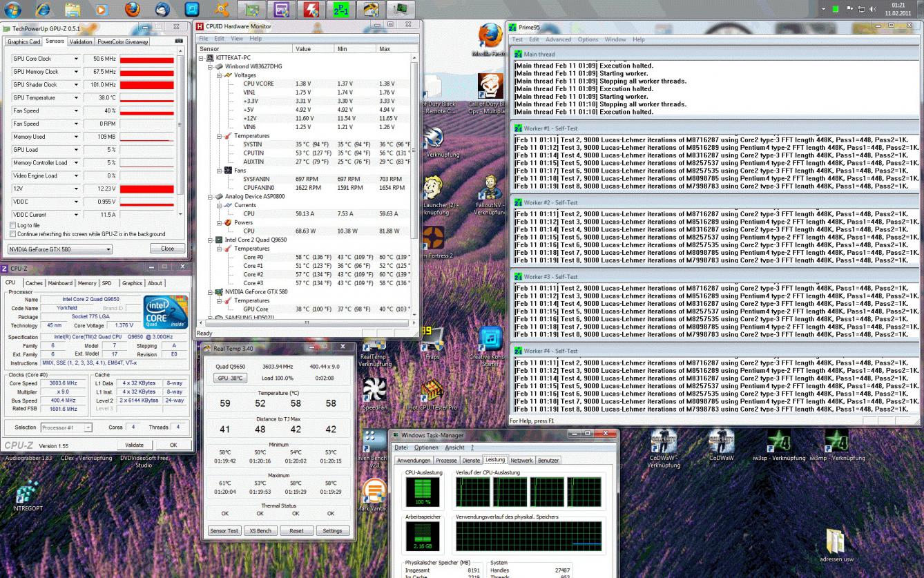Click Sensor Test in Real Temp
Viewport: 924px width, 578px height.
224,531
